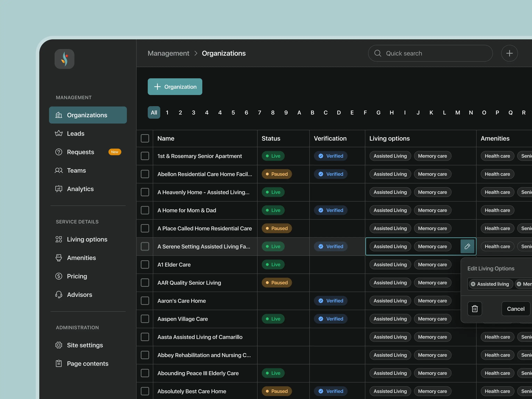The height and width of the screenshot is (399, 532).
Task: Toggle the select-all checkbox in table header
Action: [x=145, y=139]
